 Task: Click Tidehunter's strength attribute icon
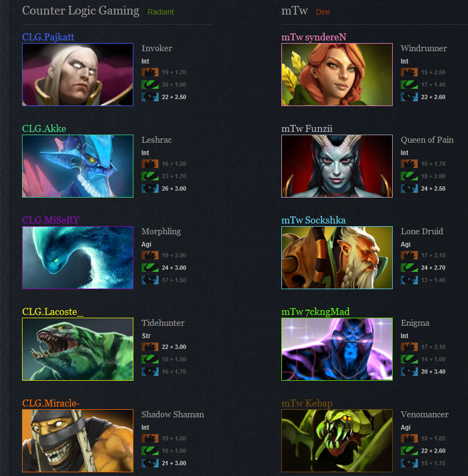pos(150,347)
